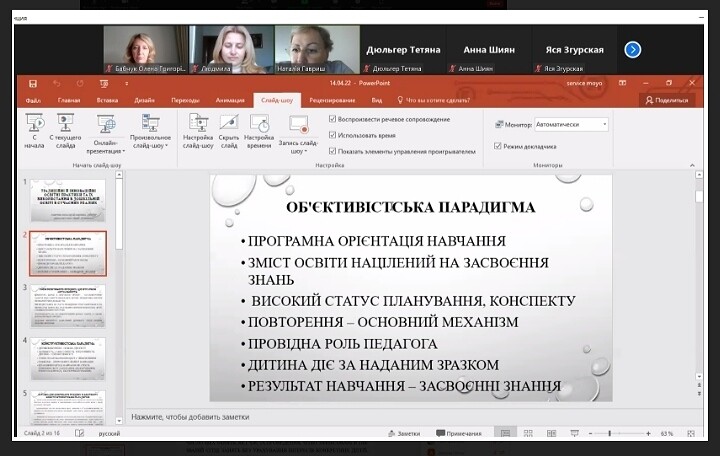Switch to the Animations ribbon tab

coord(230,100)
